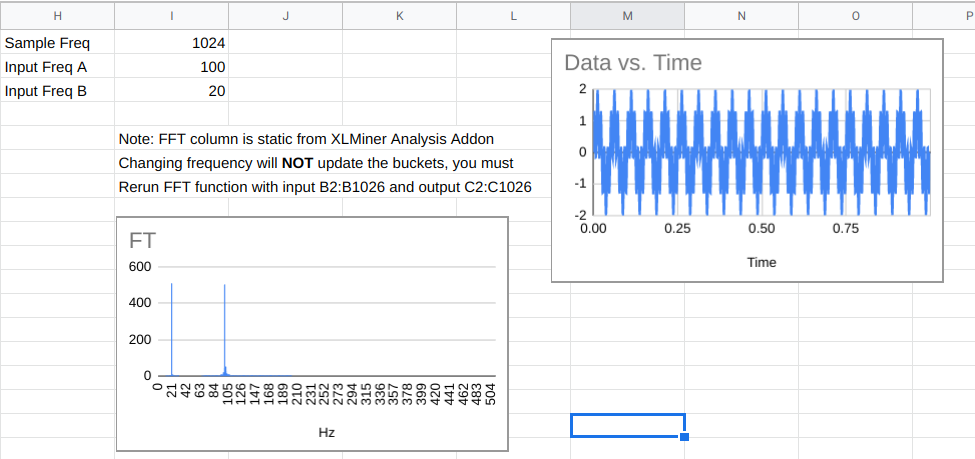Viewport: 975px width, 459px height.
Task: Click the blue waveform in Data vs. Time chart
Action: (700, 152)
